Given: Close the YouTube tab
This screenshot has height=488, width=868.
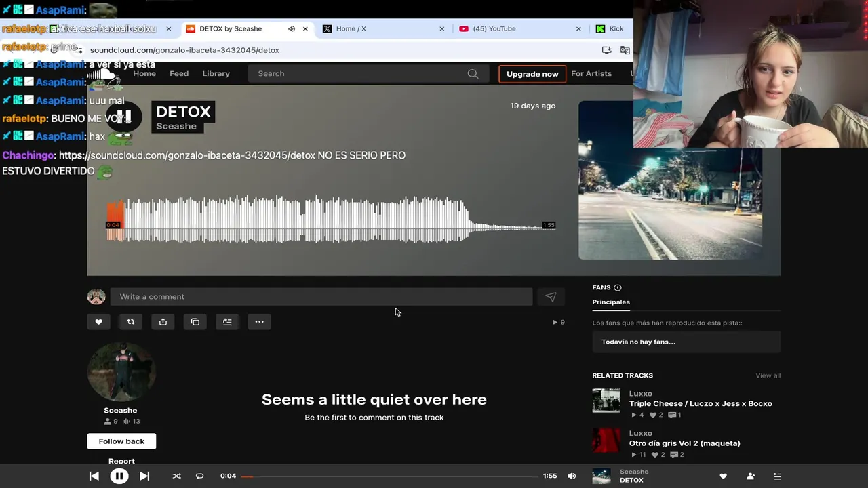Looking at the screenshot, I should tap(578, 28).
